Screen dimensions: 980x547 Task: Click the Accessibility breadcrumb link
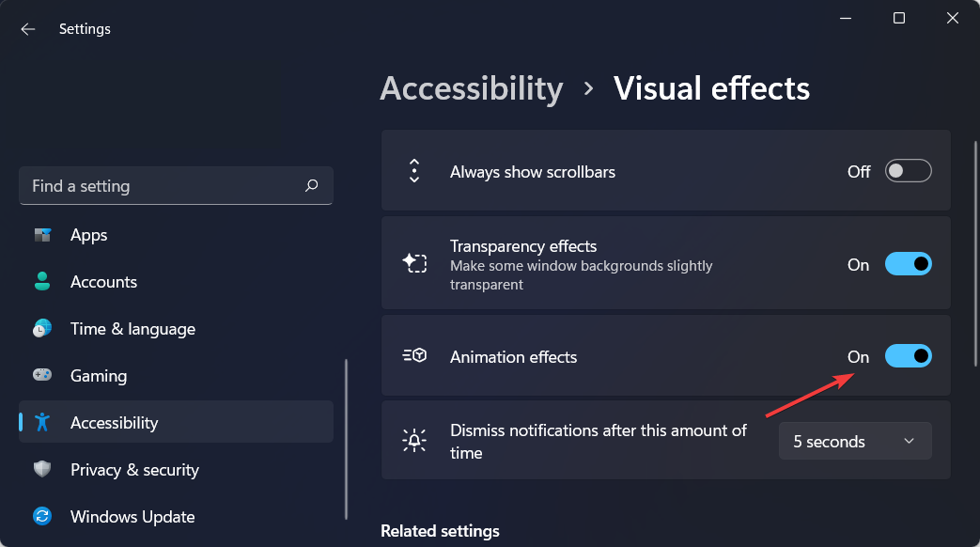[x=472, y=88]
